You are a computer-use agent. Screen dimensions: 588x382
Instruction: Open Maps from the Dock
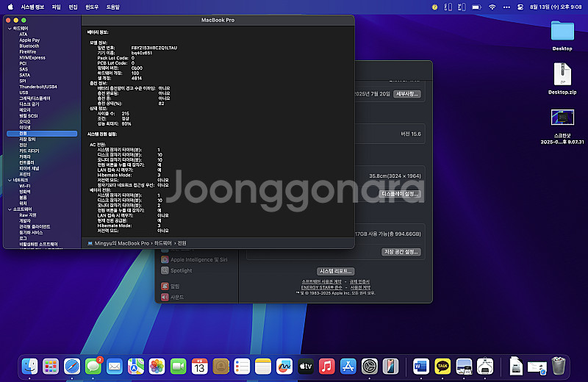point(136,367)
